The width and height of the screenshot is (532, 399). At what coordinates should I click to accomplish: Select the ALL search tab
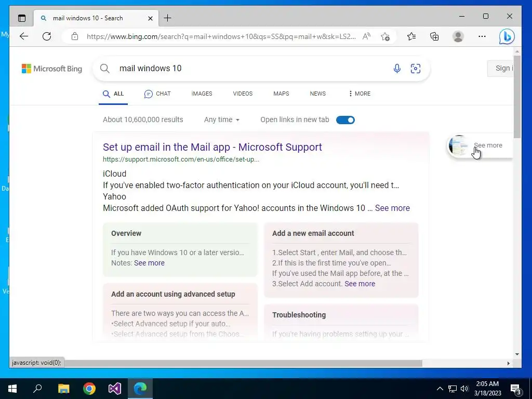pos(113,94)
